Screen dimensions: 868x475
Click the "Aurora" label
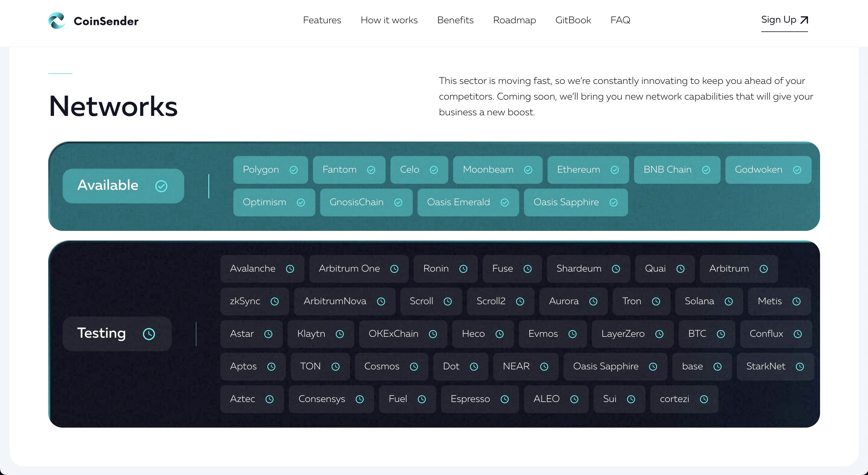pyautogui.click(x=563, y=301)
